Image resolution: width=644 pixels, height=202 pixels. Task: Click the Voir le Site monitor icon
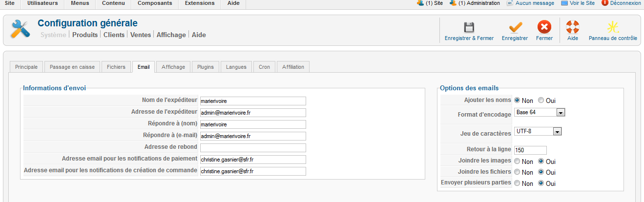[x=564, y=3]
